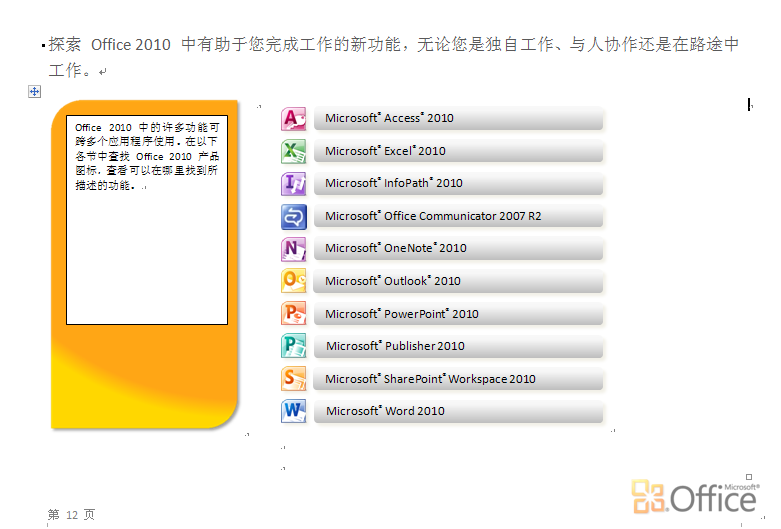Viewport: 781px width, 529px height.
Task: Open the Microsoft Publisher 2010 bar
Action: click(458, 347)
